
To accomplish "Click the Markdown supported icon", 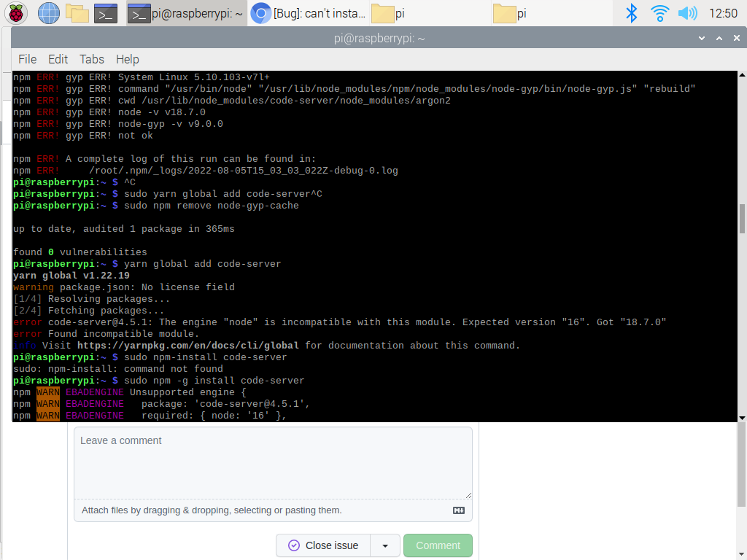I will click(x=459, y=510).
